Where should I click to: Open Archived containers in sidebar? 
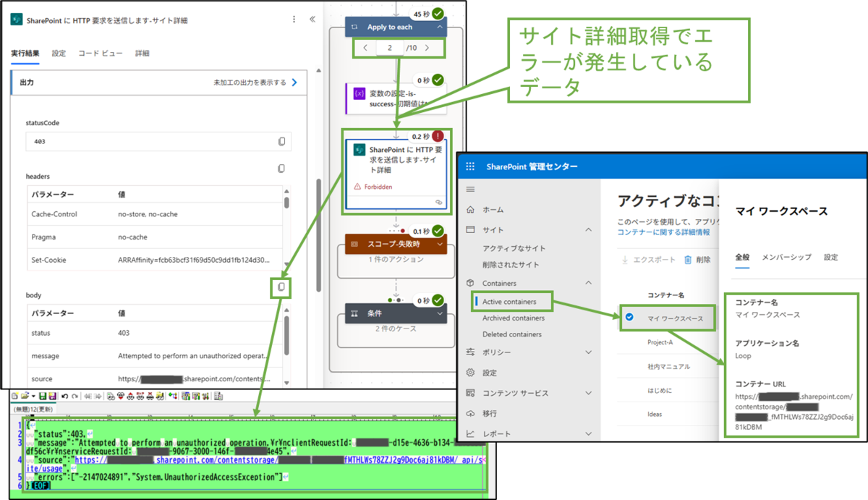click(514, 318)
